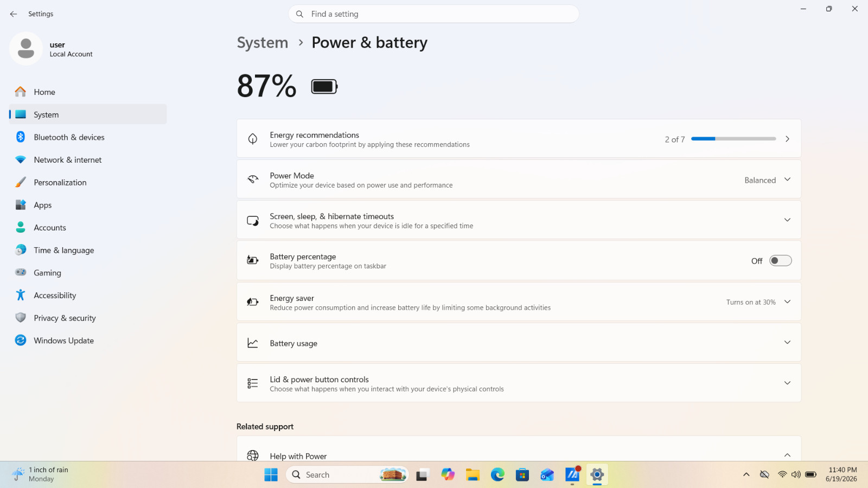The width and height of the screenshot is (868, 488).
Task: Click the crossed-out cloud tray icon
Action: pos(764,474)
